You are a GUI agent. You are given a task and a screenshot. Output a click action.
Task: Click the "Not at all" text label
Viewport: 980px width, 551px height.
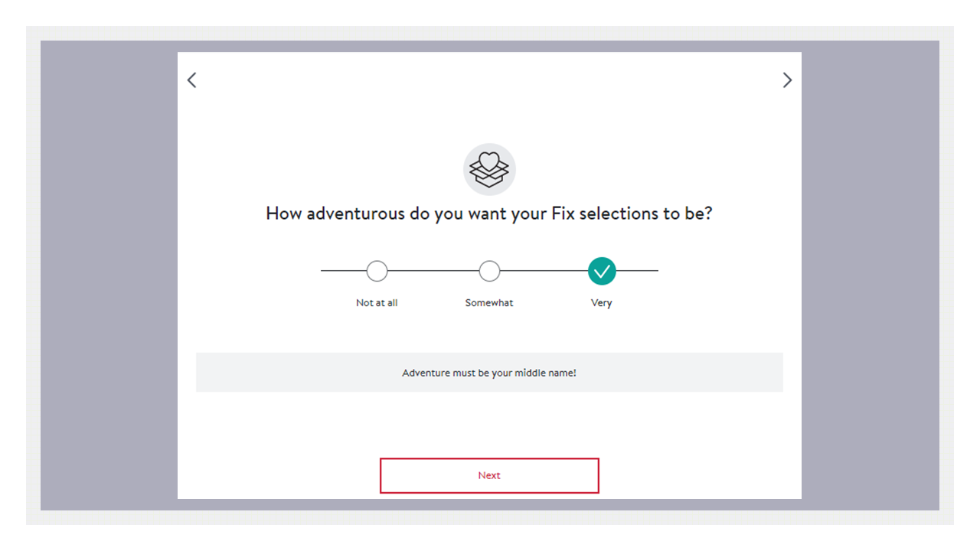pos(377,303)
